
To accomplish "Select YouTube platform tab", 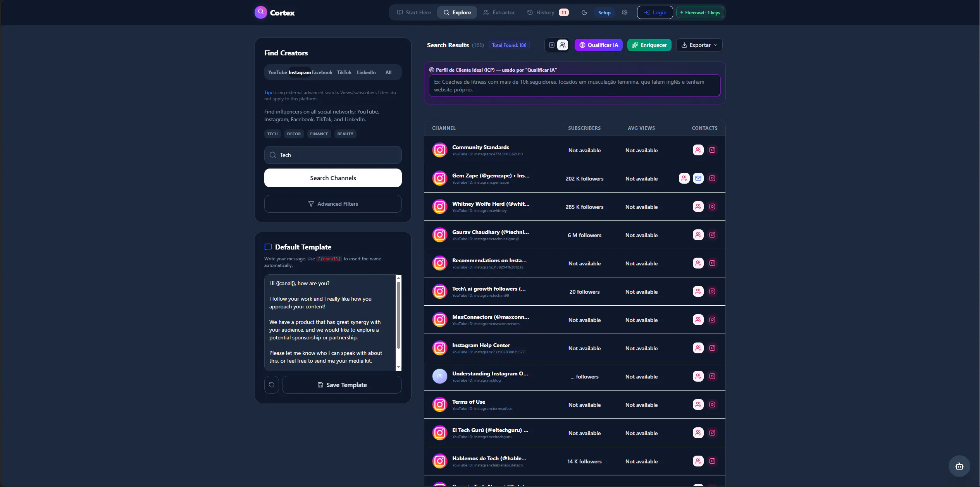I will 277,72.
